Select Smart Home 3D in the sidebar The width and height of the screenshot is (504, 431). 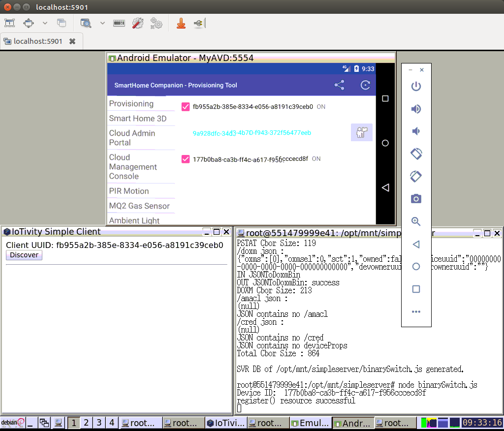(x=138, y=119)
